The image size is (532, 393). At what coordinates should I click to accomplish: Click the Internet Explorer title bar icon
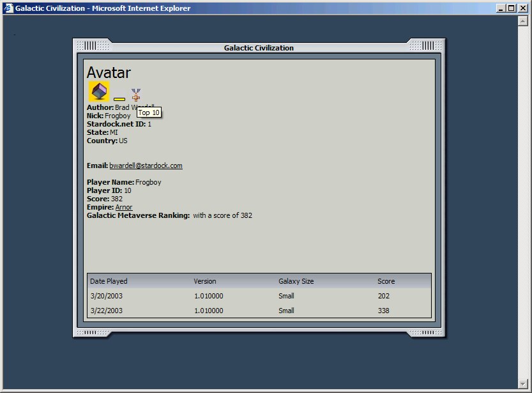click(8, 8)
